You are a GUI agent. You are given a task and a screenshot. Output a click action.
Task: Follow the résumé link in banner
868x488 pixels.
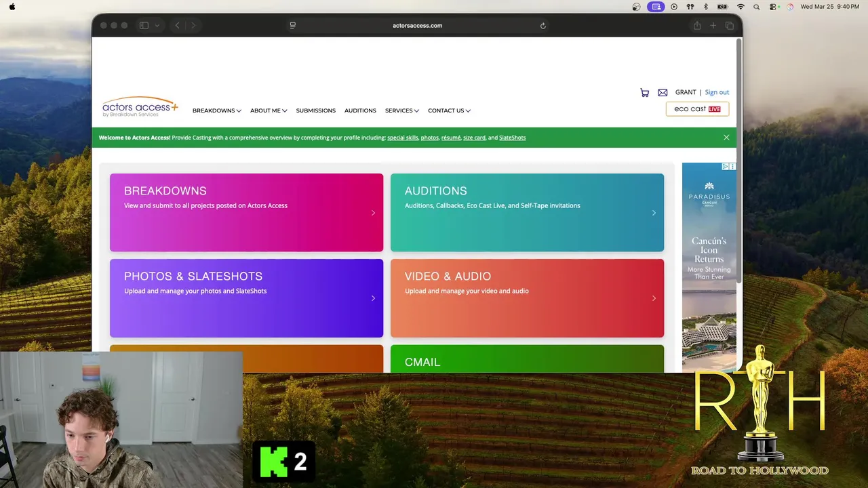pos(451,138)
